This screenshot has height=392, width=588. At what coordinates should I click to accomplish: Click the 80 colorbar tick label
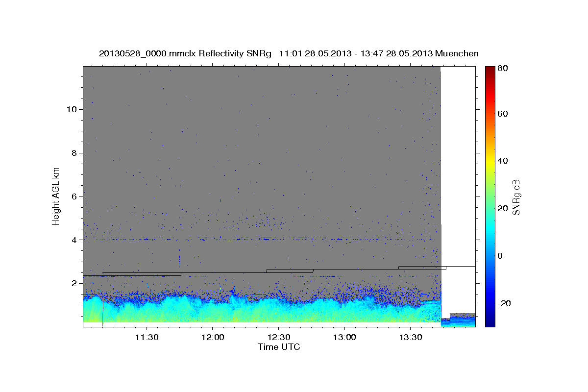[x=502, y=69]
